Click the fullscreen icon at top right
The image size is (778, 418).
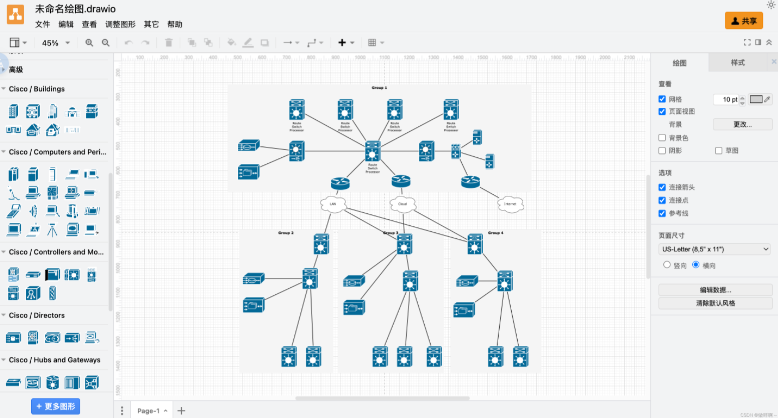click(x=746, y=43)
